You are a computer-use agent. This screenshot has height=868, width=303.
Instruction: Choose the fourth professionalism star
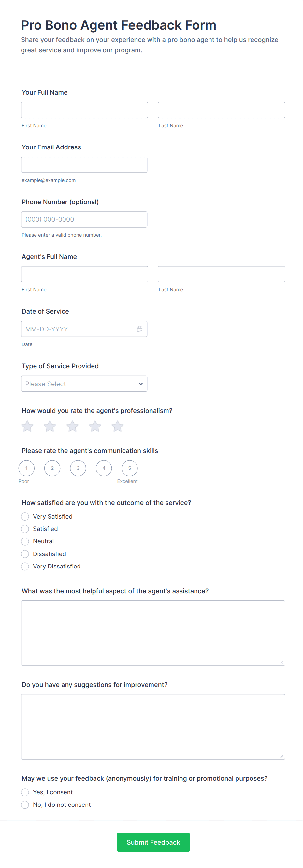(95, 426)
